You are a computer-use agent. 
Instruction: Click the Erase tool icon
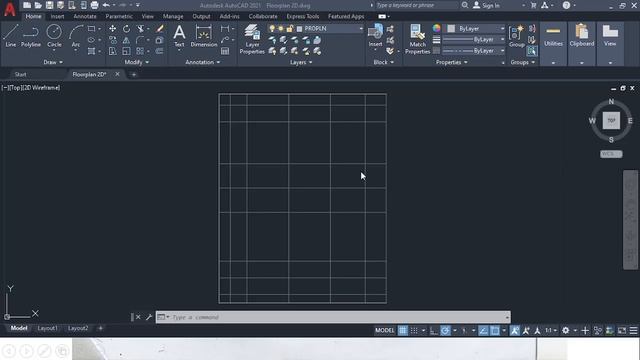pos(160,29)
